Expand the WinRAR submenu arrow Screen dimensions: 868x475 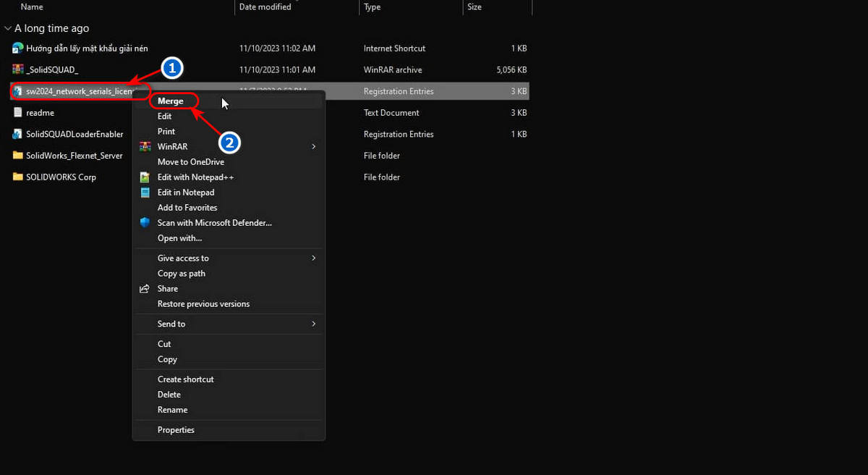[314, 147]
